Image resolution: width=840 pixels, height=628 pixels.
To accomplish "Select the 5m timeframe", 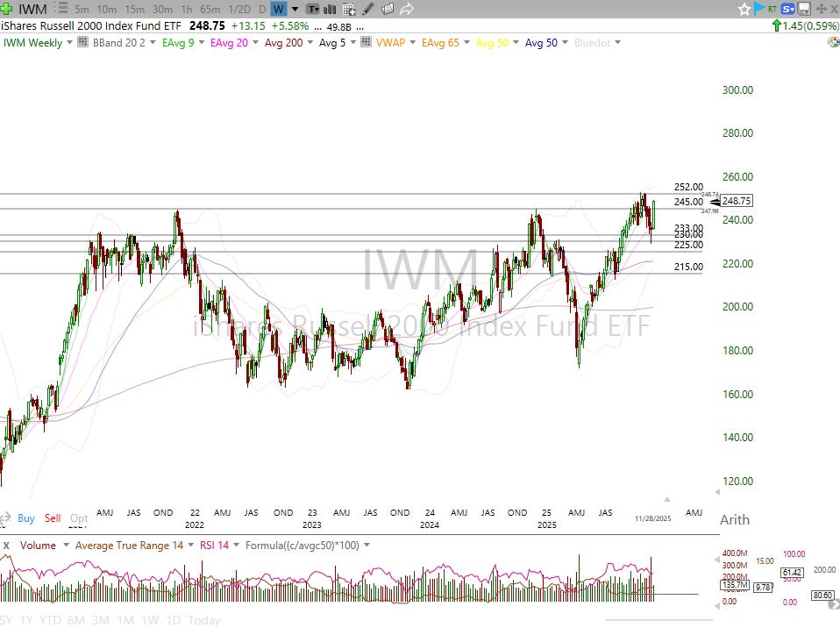I will click(82, 9).
